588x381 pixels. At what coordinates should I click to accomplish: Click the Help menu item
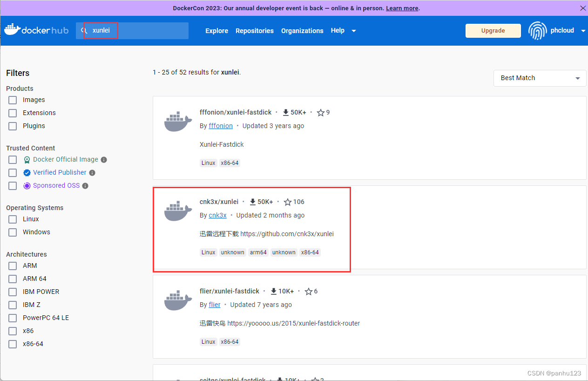[x=338, y=30]
